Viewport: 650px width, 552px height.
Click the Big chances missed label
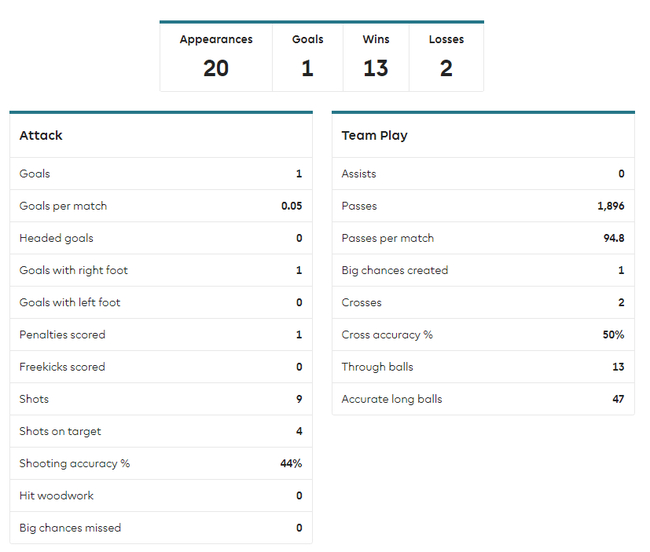tap(70, 528)
